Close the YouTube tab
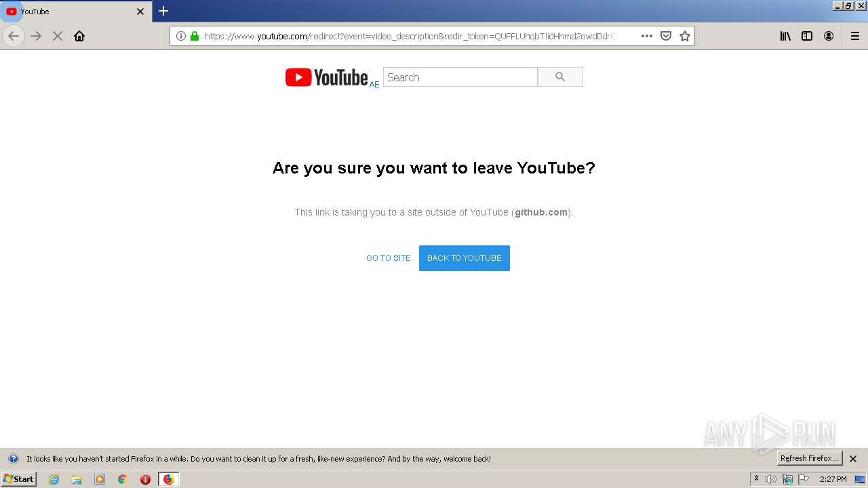The image size is (868, 488). (140, 12)
